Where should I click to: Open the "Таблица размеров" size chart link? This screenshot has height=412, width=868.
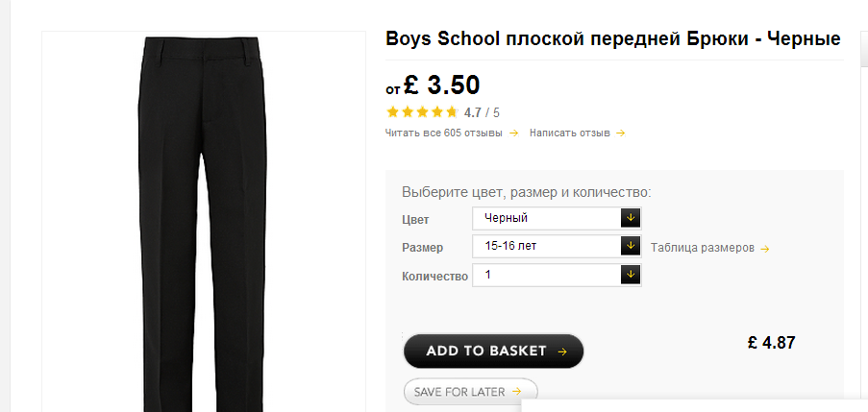703,248
